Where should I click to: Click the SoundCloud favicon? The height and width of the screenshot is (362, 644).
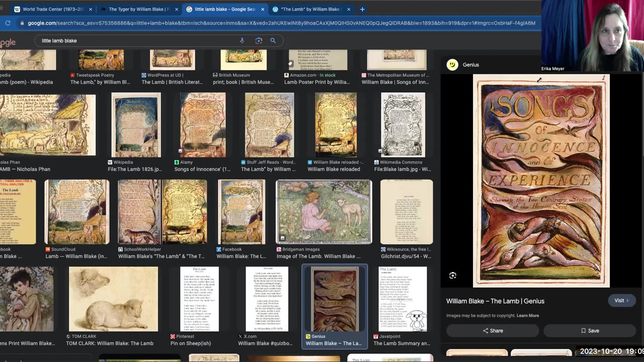pos(48,249)
